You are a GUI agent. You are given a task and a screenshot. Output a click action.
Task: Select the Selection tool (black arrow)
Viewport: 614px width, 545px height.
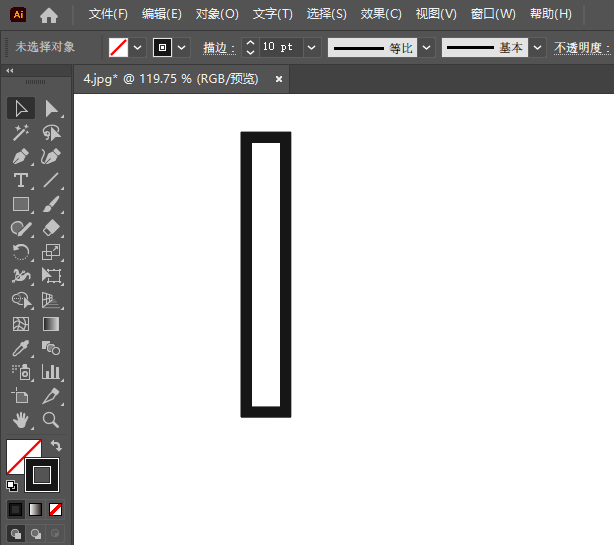(21, 108)
